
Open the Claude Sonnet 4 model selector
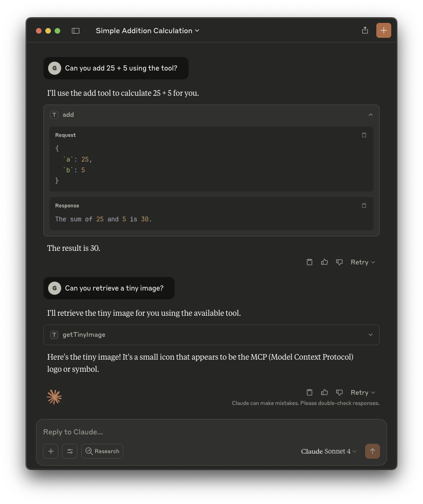(x=329, y=451)
